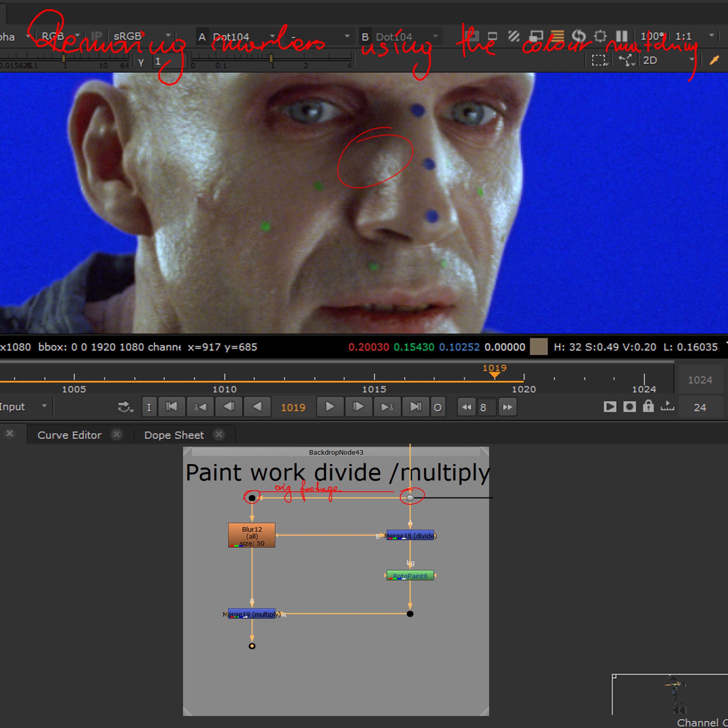This screenshot has height=728, width=728.
Task: Select the orange-outlined output Dot node
Action: pos(252,646)
